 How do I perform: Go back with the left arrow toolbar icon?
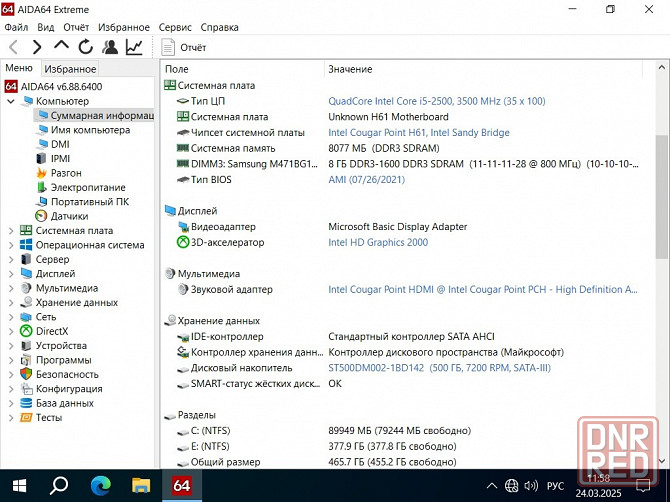pyautogui.click(x=13, y=47)
